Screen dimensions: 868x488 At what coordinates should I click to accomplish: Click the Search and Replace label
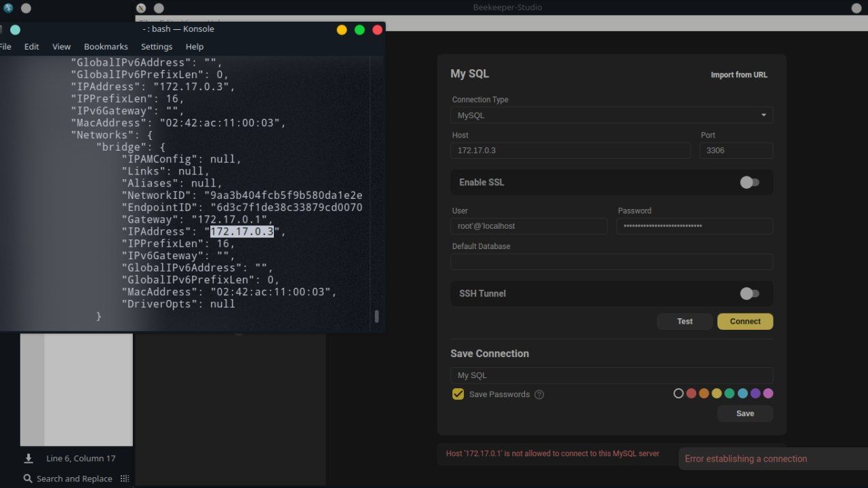(75, 478)
